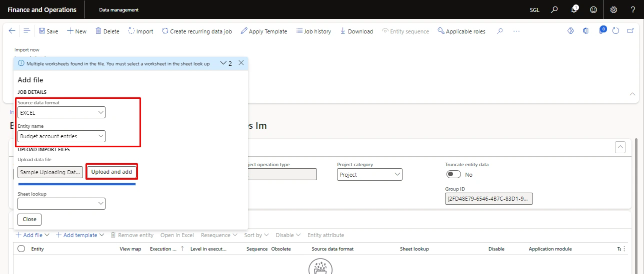Click Entity sequence in action bar
Image resolution: width=644 pixels, height=274 pixels.
coord(405,31)
